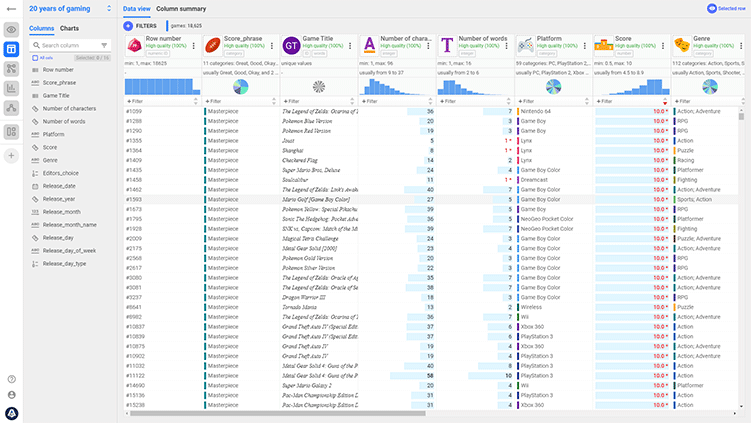Open the Platform column kebab menu
751x423 pixels.
[585, 46]
